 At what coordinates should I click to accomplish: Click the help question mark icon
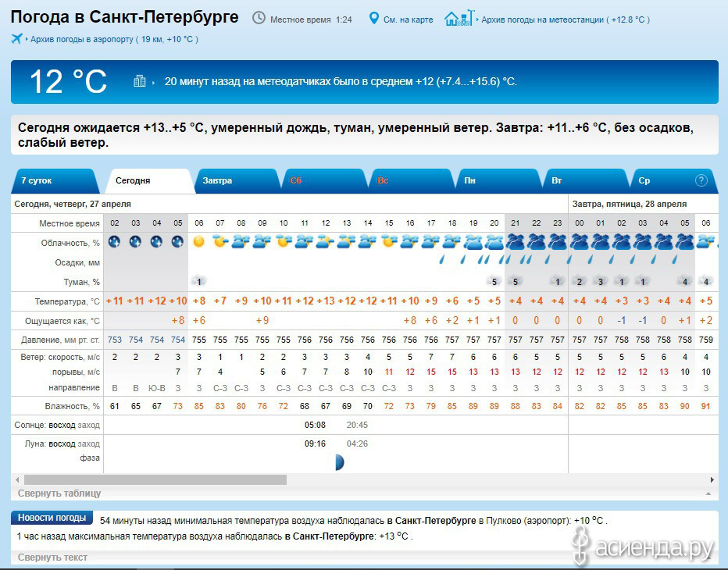click(701, 180)
